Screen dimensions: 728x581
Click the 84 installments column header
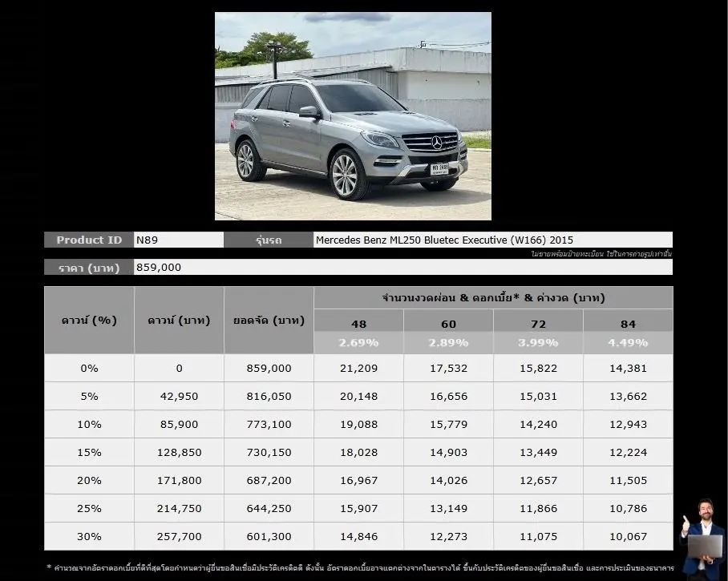[628, 321]
